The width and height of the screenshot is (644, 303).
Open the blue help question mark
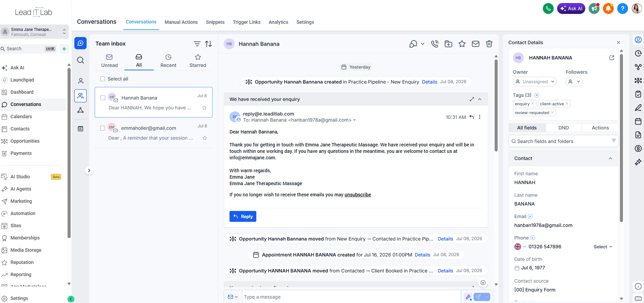622,8
